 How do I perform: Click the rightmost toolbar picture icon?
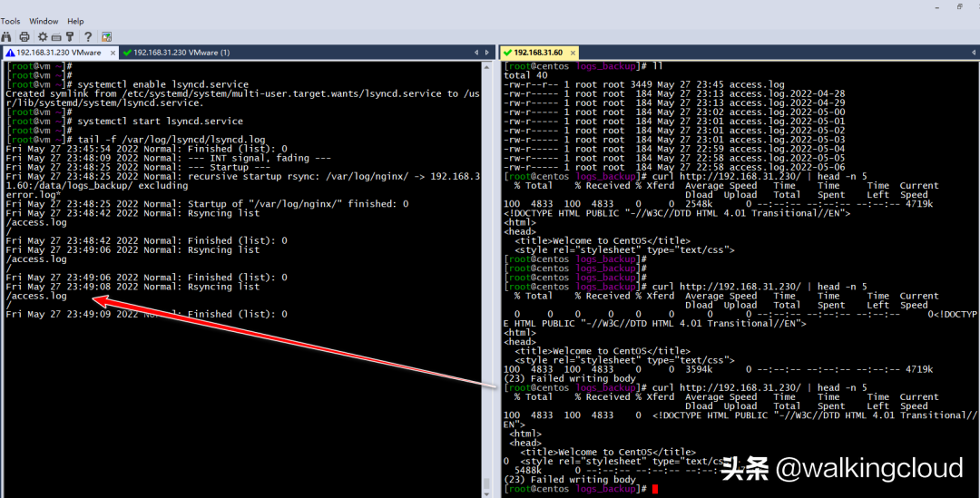tap(106, 37)
